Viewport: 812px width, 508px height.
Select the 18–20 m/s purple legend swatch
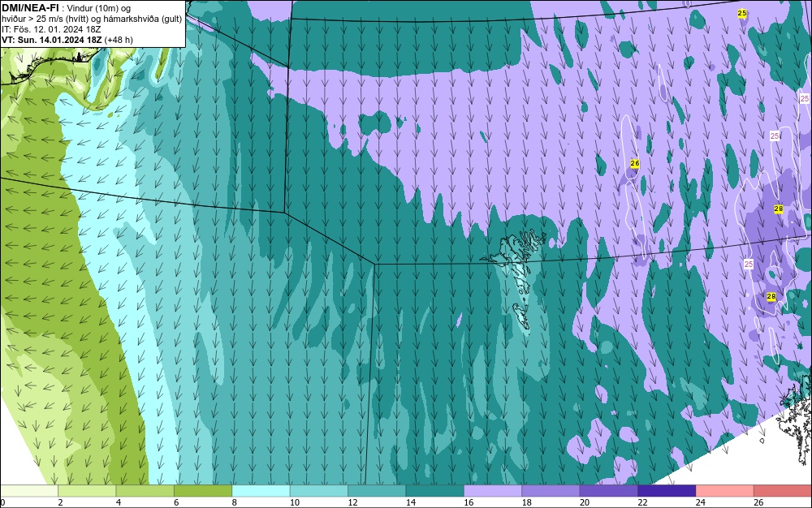coord(551,491)
